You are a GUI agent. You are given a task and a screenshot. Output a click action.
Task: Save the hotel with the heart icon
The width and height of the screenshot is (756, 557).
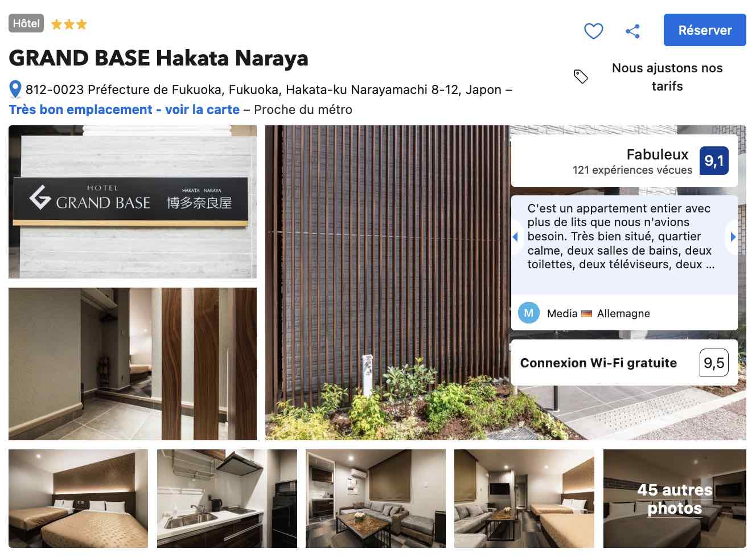pos(593,31)
